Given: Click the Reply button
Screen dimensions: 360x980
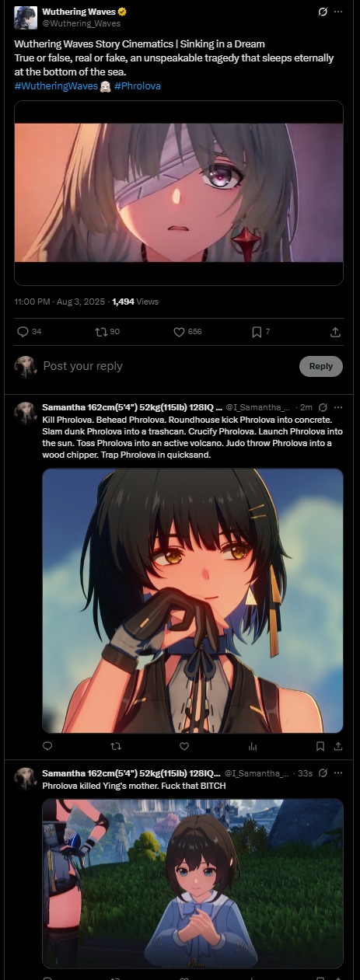Looking at the screenshot, I should pos(321,366).
